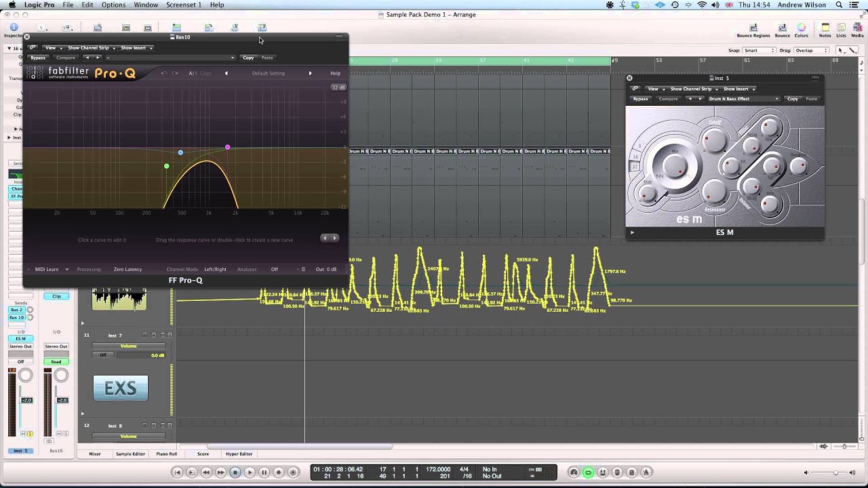Click the Clip button on Bus10 strip

click(56, 296)
